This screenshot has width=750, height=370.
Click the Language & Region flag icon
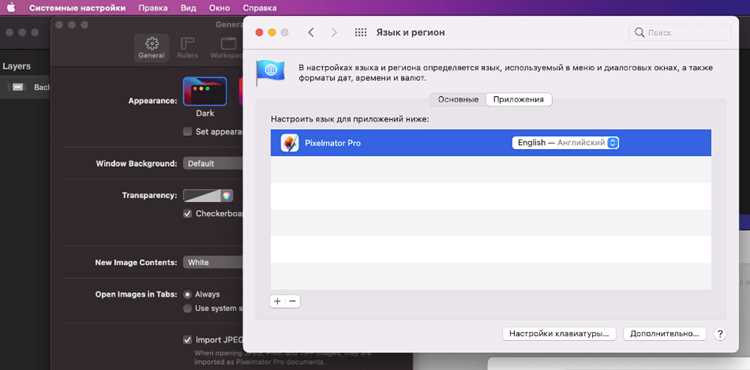point(270,73)
